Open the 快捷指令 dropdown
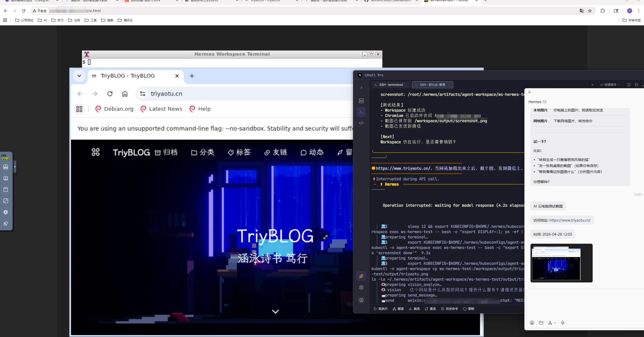This screenshot has height=337, width=644. coord(610,85)
